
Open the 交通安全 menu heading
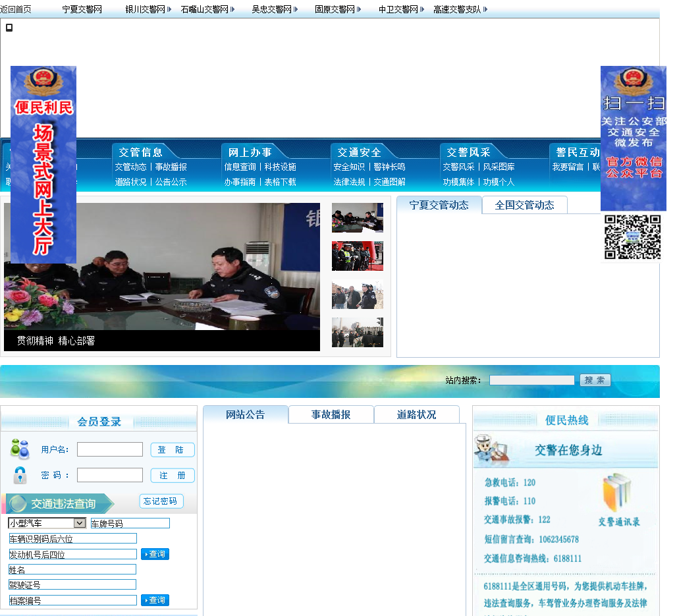(x=359, y=152)
